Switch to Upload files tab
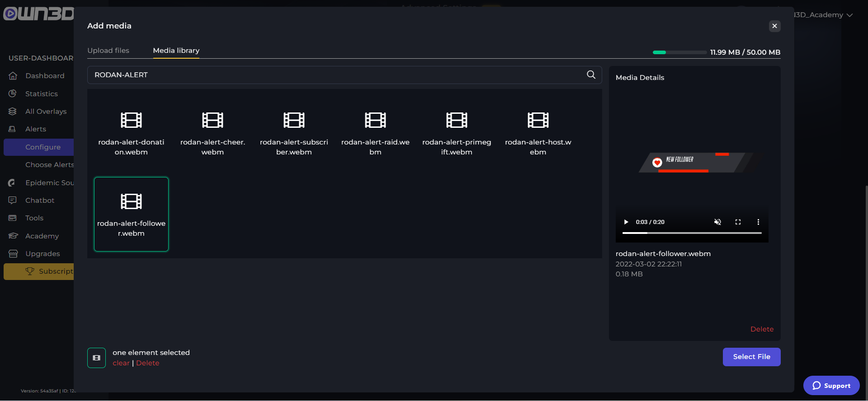Screen dimensions: 868x401 (108, 51)
